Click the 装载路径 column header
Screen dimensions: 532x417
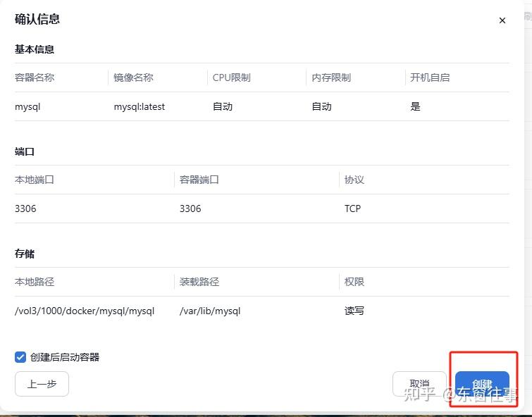coord(199,282)
